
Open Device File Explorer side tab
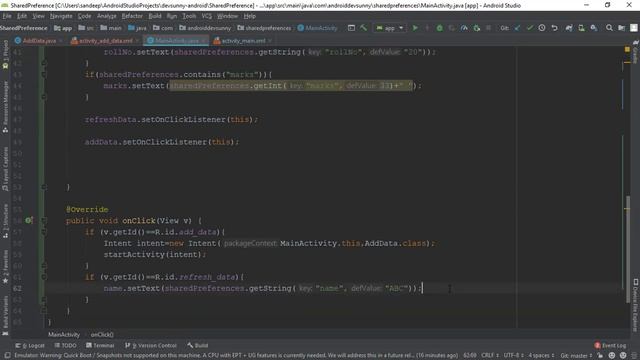tap(636, 305)
